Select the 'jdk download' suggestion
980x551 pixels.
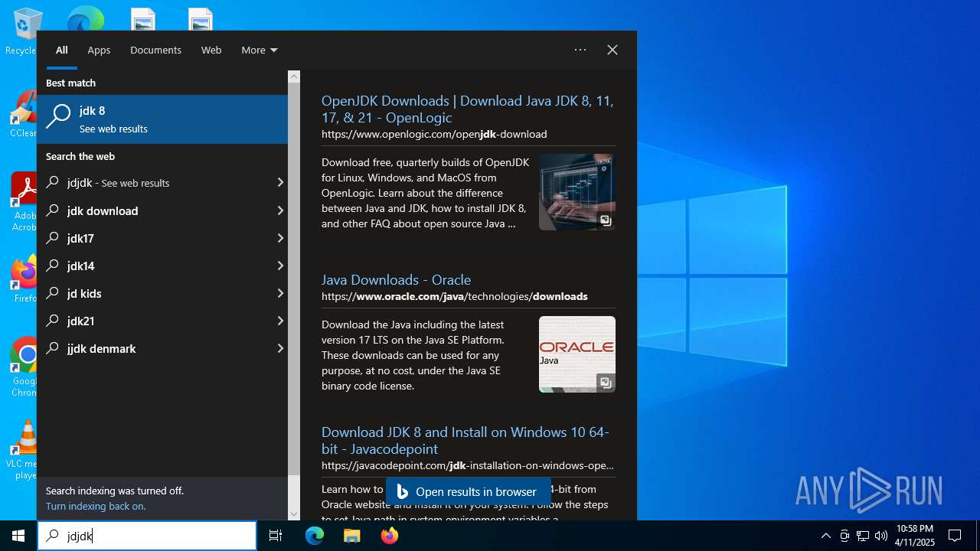point(162,210)
